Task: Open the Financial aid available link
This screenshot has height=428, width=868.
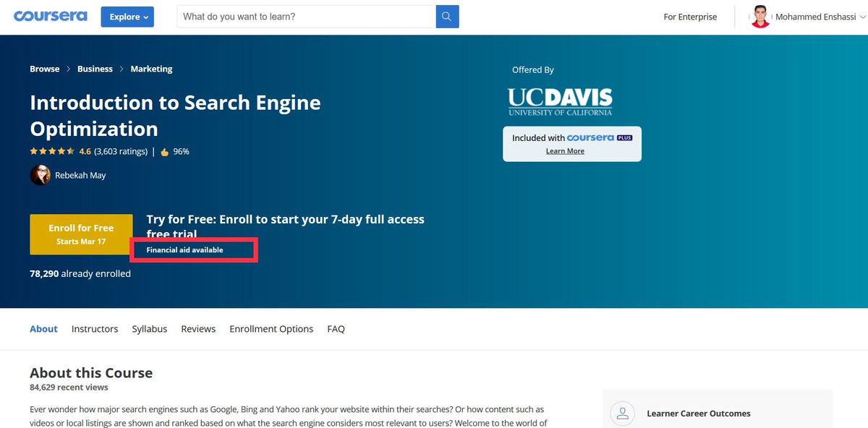Action: tap(184, 249)
